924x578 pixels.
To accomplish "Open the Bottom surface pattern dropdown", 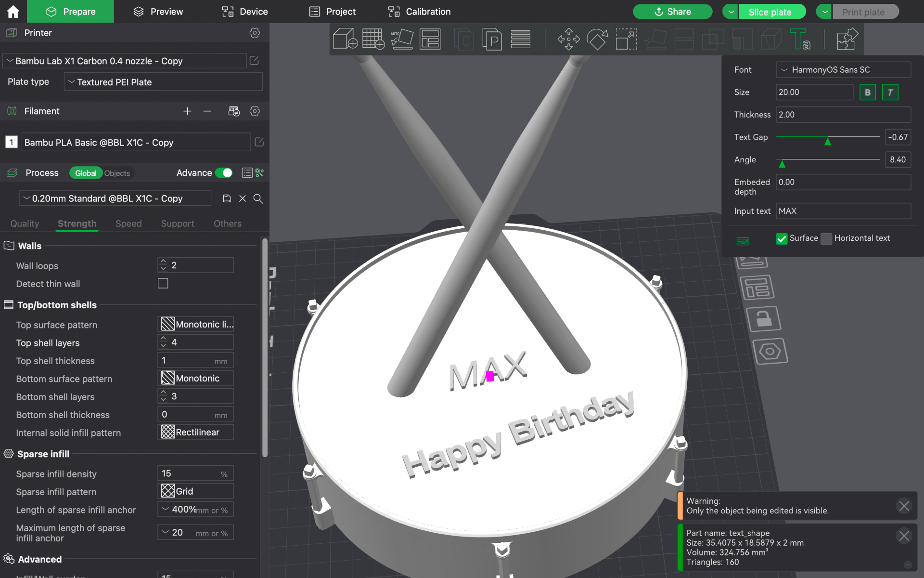I will (196, 378).
